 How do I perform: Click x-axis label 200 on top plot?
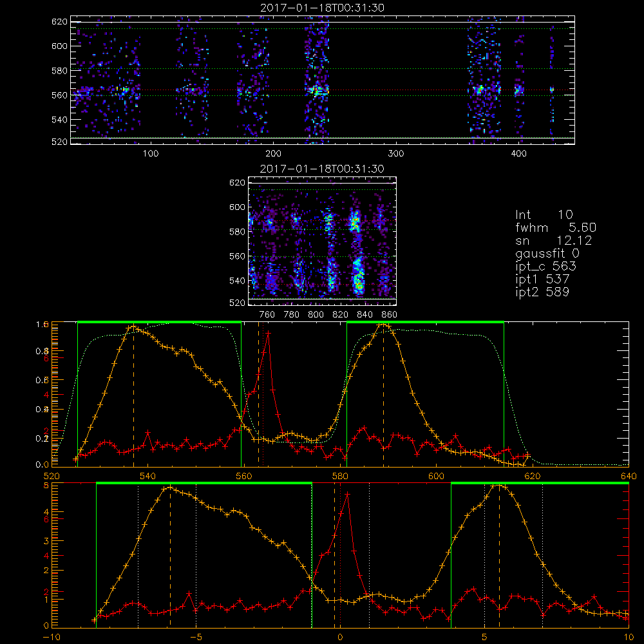(273, 154)
